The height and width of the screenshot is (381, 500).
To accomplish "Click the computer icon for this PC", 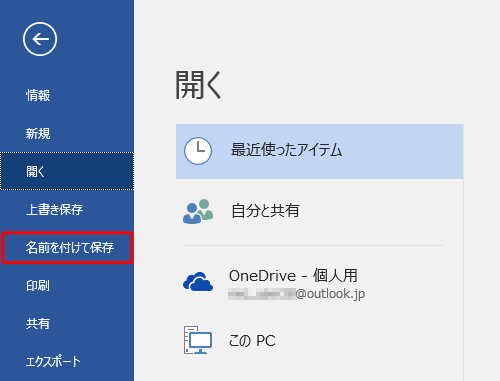I will (198, 340).
